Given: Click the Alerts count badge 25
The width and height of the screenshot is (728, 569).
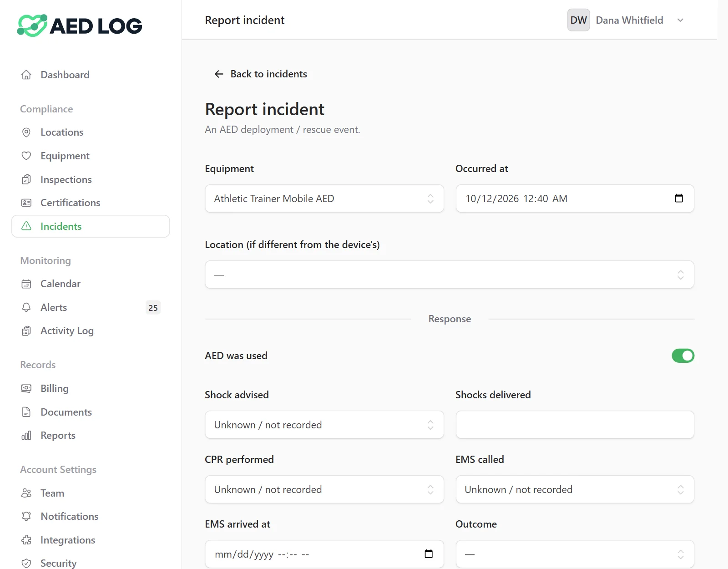Looking at the screenshot, I should (x=153, y=308).
